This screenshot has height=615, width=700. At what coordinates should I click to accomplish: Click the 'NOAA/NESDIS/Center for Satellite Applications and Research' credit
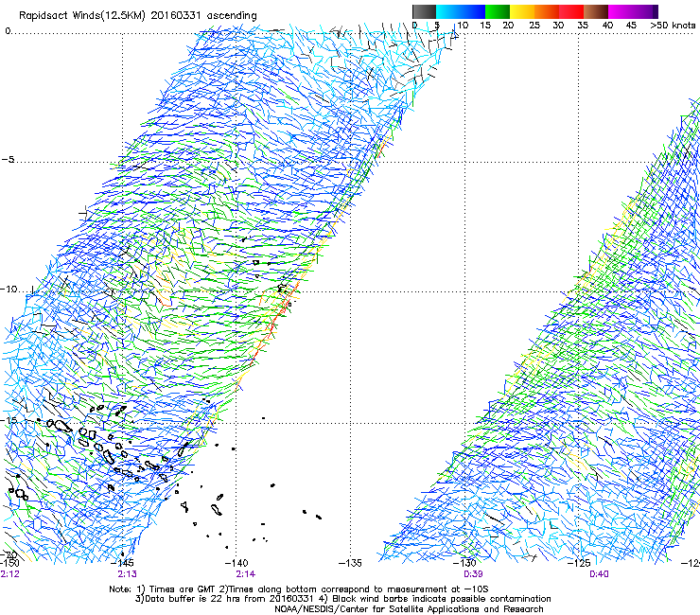coord(409,609)
